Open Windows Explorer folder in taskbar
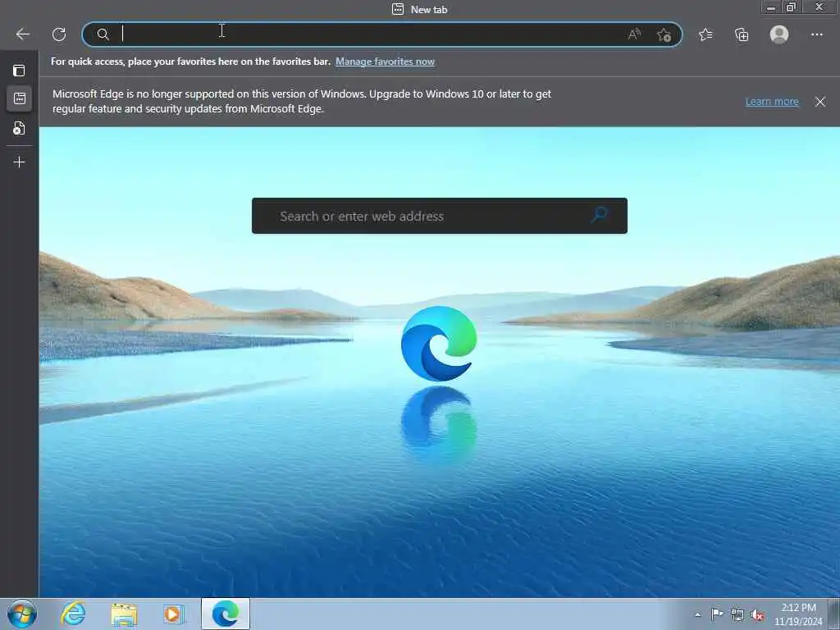 coord(125,614)
